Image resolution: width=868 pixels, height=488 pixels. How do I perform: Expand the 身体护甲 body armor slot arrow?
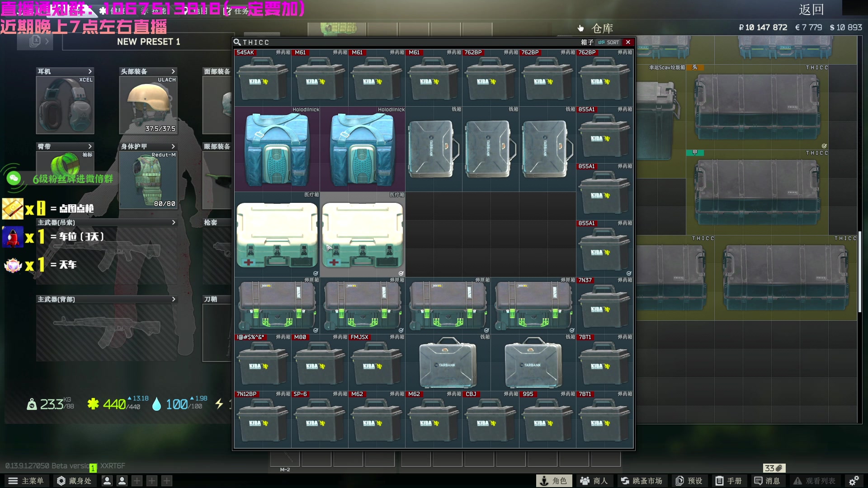[173, 146]
